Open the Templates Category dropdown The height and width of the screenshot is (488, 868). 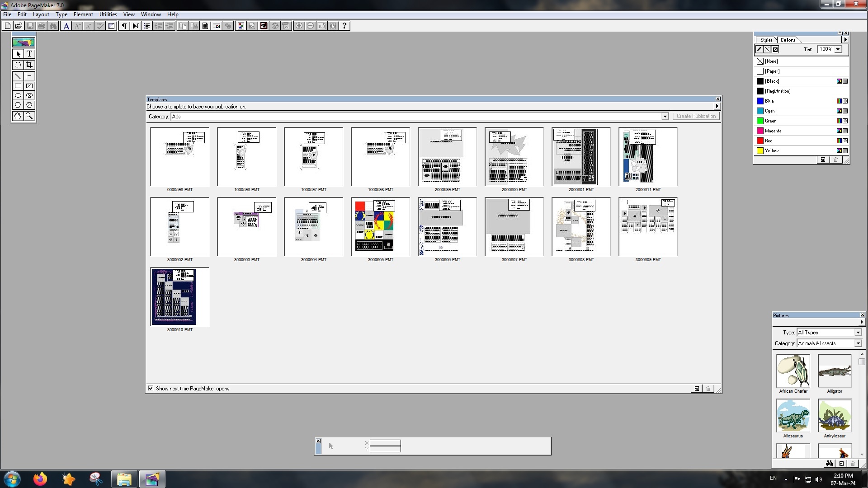[665, 117]
